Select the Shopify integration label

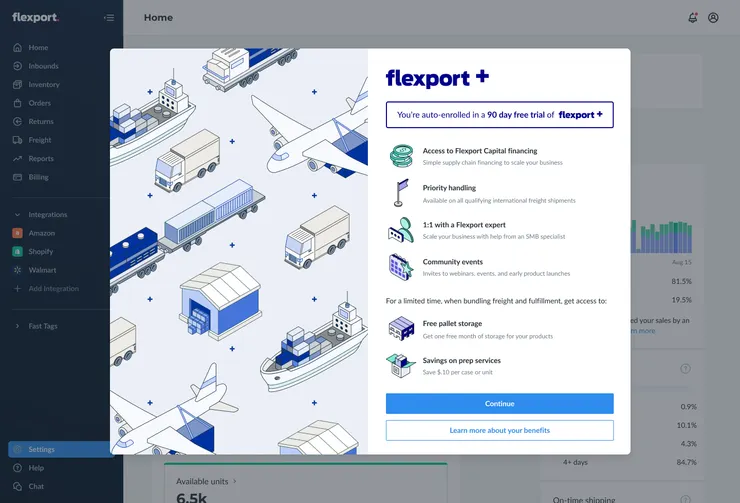click(41, 252)
